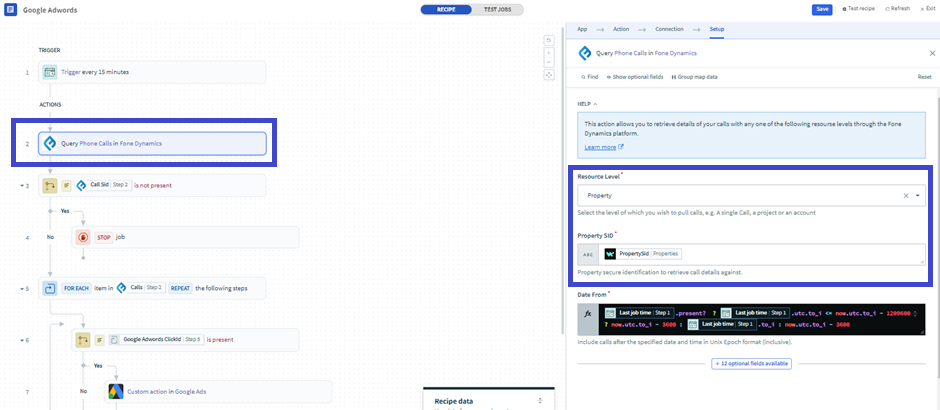The image size is (940, 410).
Task: Open the Resource Level dropdown arrow
Action: click(918, 195)
